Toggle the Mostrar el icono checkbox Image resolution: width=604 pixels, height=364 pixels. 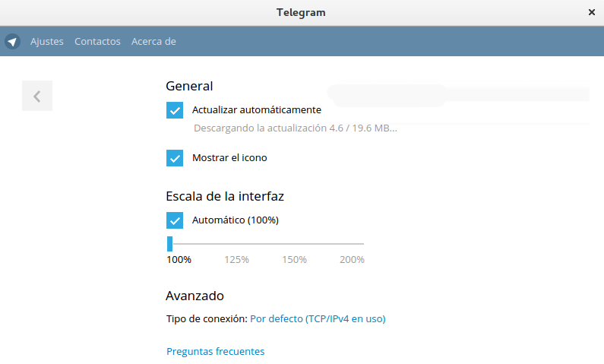coord(175,158)
